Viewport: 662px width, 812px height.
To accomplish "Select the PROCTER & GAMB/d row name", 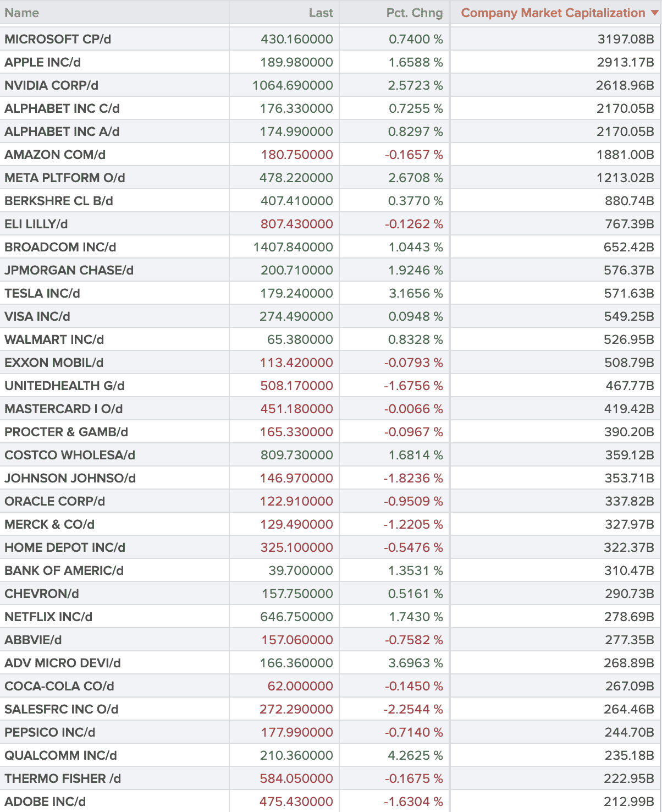I will pyautogui.click(x=67, y=432).
